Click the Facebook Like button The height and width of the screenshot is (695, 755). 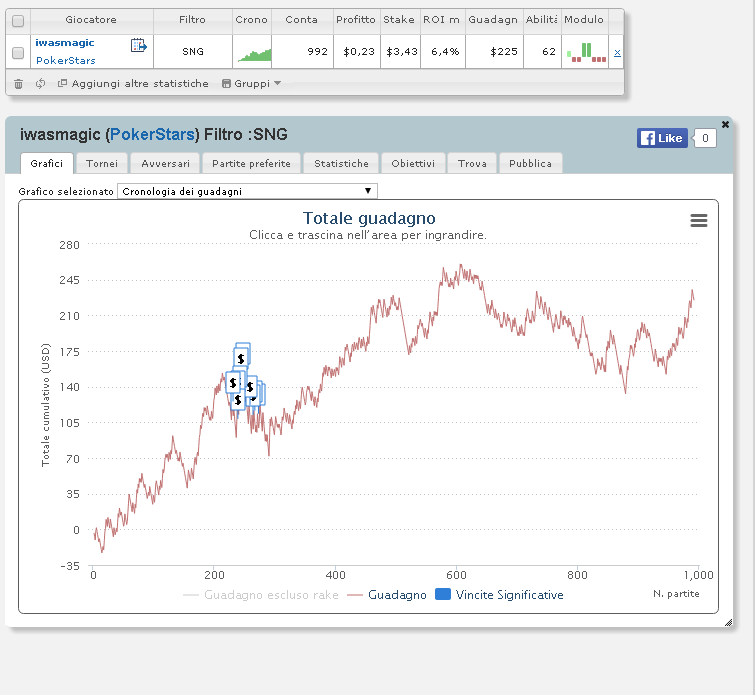click(662, 138)
